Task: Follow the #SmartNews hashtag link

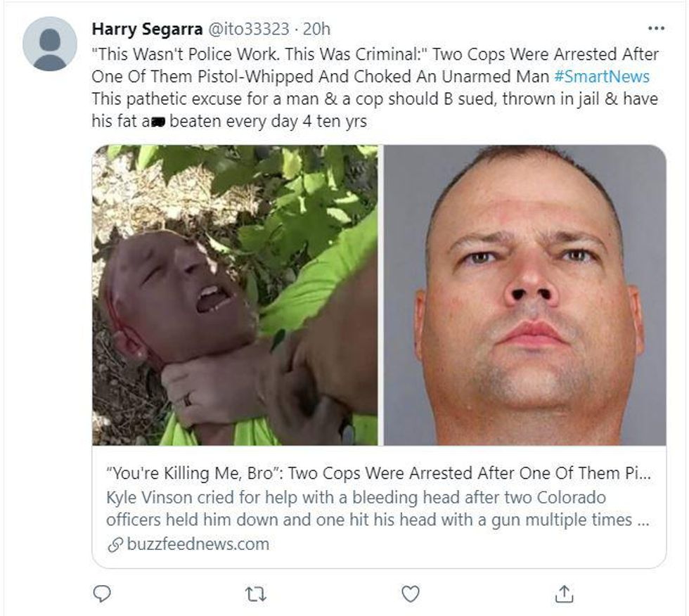Action: click(601, 76)
